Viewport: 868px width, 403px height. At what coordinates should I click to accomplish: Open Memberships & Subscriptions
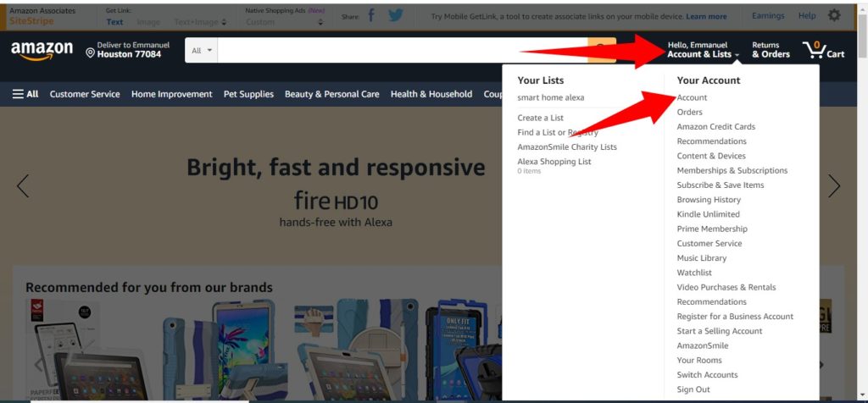pos(732,170)
